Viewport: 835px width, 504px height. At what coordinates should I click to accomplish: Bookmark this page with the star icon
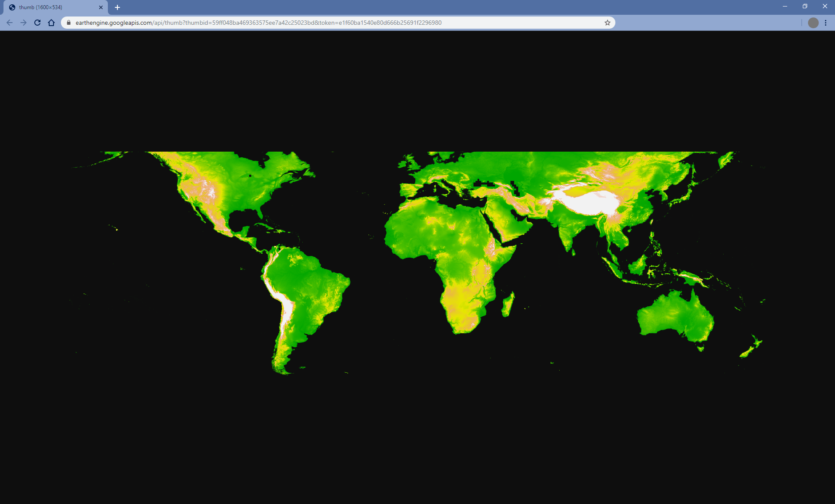(x=607, y=23)
